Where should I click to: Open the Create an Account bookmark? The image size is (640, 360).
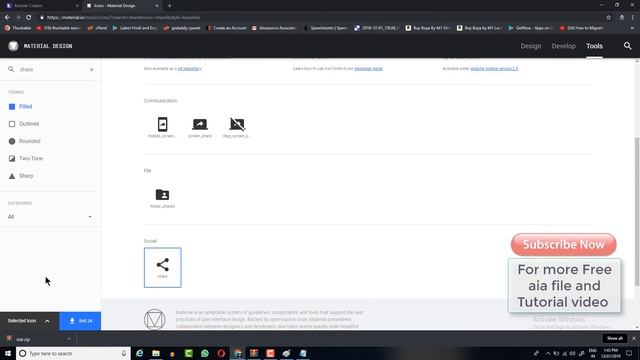pos(227,28)
